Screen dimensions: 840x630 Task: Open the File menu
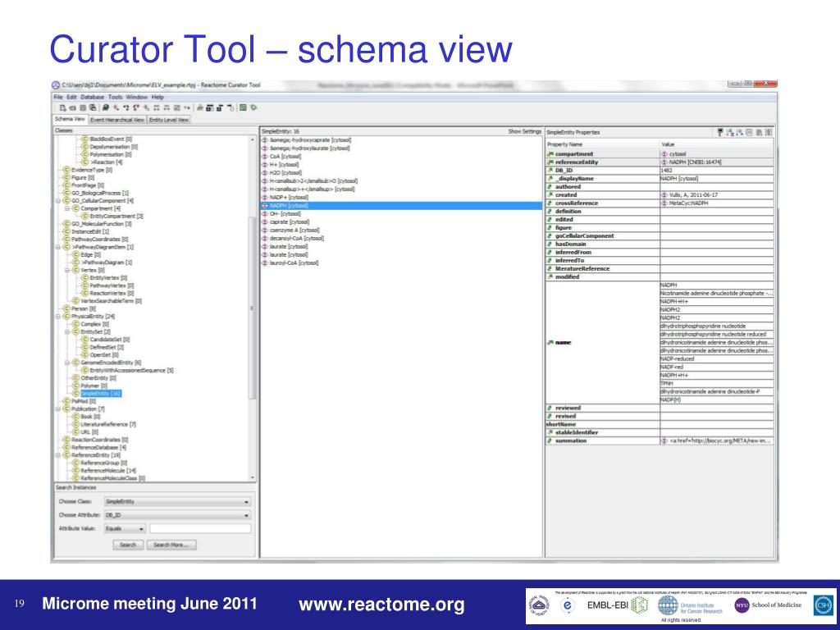tap(58, 97)
